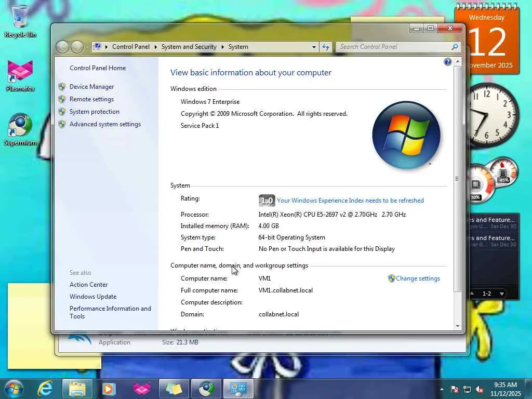Open the Start menu orb
532x399 pixels.
[x=14, y=389]
